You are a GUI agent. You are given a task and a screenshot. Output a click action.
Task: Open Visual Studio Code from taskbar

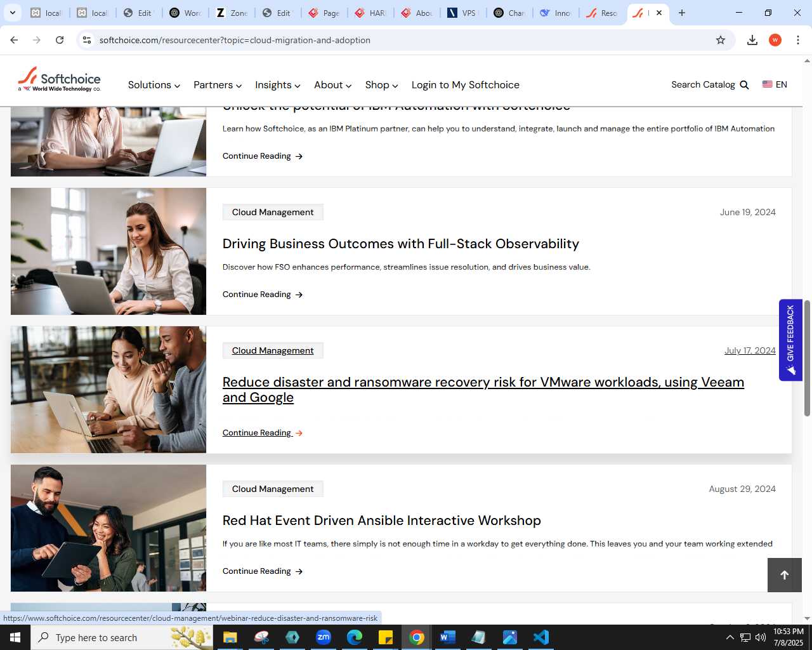(541, 637)
